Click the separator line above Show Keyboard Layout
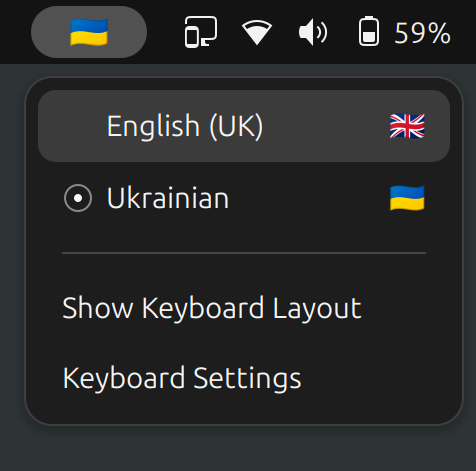Viewport: 476px width, 471px height. [x=244, y=253]
